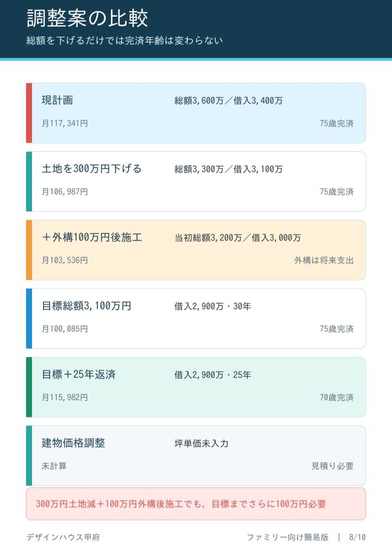Open the 建物価格調整 card
The image size is (392, 555).
point(195,456)
